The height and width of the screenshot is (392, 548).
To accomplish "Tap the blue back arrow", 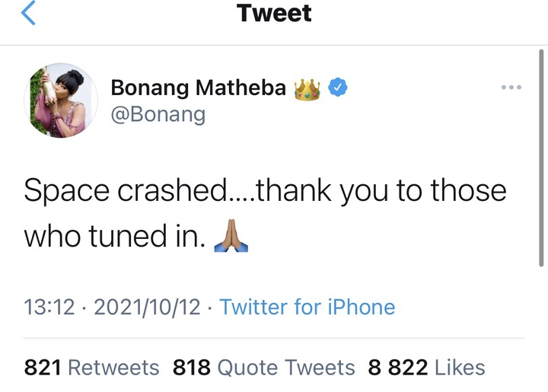I will pos(28,13).
